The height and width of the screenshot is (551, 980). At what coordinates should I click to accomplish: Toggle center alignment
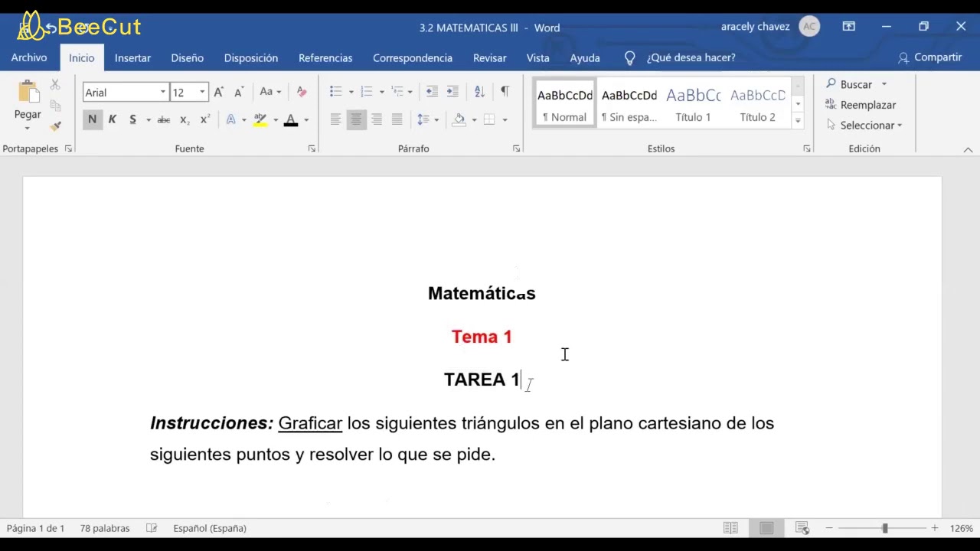(356, 119)
